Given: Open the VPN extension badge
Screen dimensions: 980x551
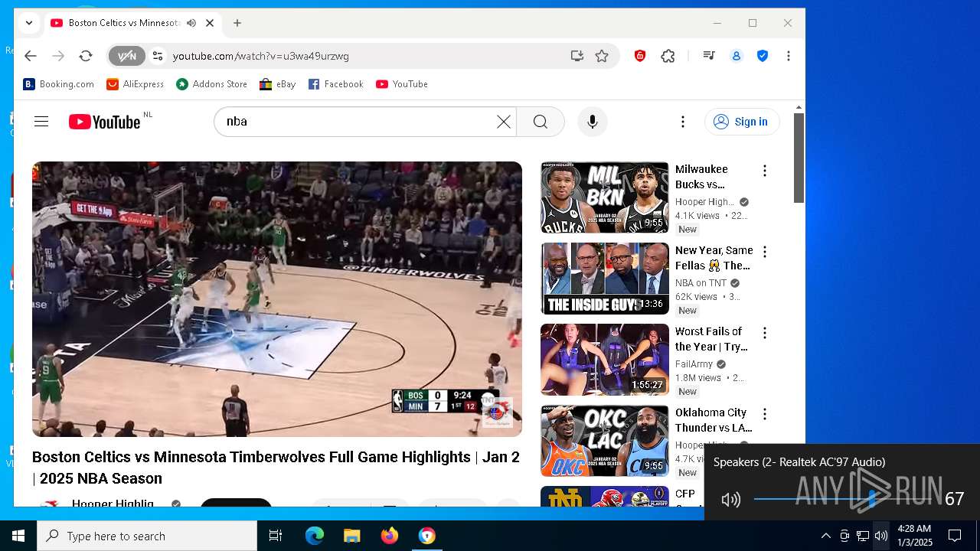Looking at the screenshot, I should (126, 56).
